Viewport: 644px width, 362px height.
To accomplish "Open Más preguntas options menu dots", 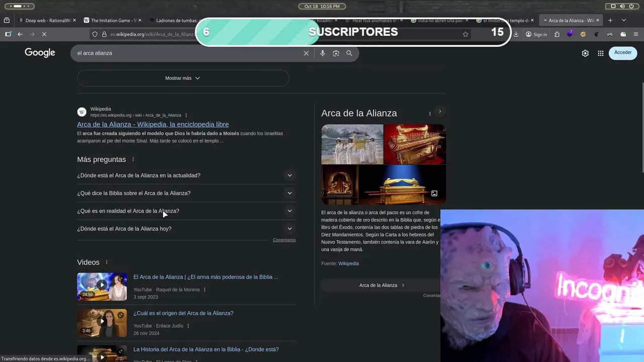I will click(133, 159).
